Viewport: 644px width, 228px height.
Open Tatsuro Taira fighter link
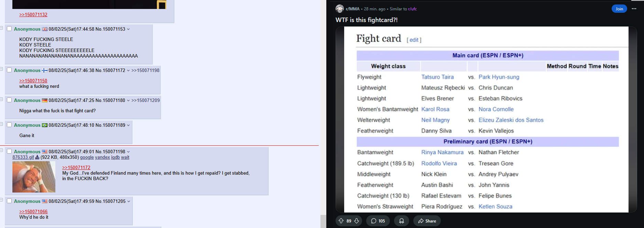pyautogui.click(x=437, y=77)
